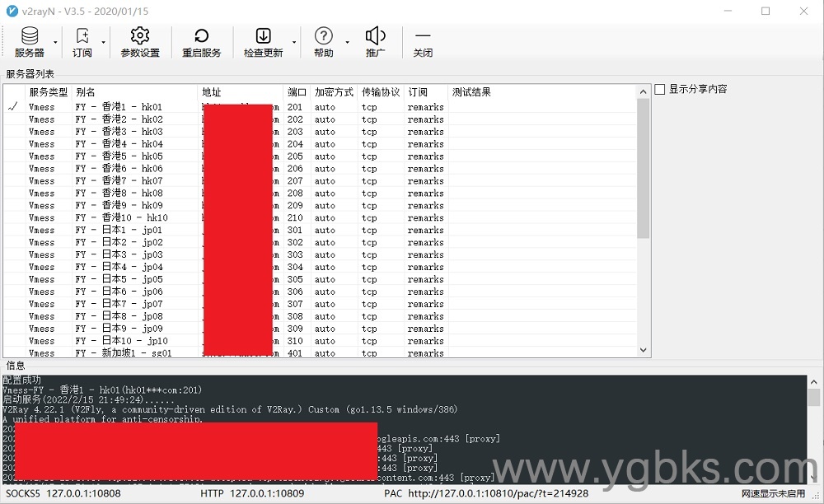824x504 pixels.
Task: Select server FY - 香港4 - hk04
Action: 320,144
